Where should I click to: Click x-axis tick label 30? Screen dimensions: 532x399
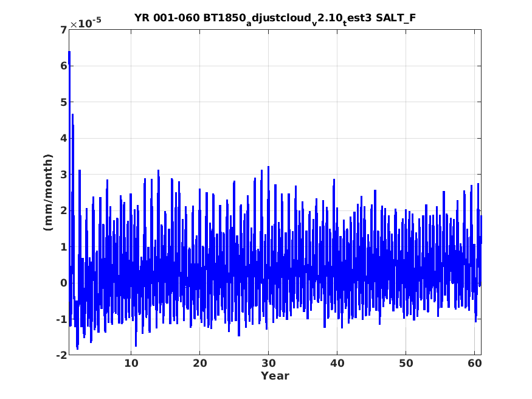coord(268,363)
